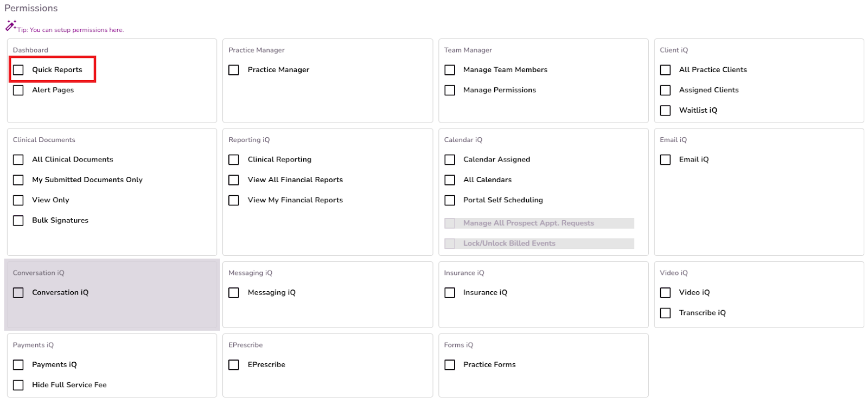Check the Assigned Clients option

click(665, 90)
